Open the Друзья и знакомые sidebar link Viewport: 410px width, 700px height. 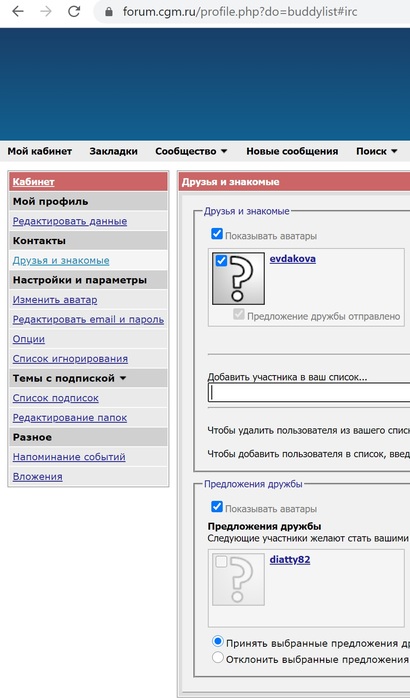click(61, 260)
